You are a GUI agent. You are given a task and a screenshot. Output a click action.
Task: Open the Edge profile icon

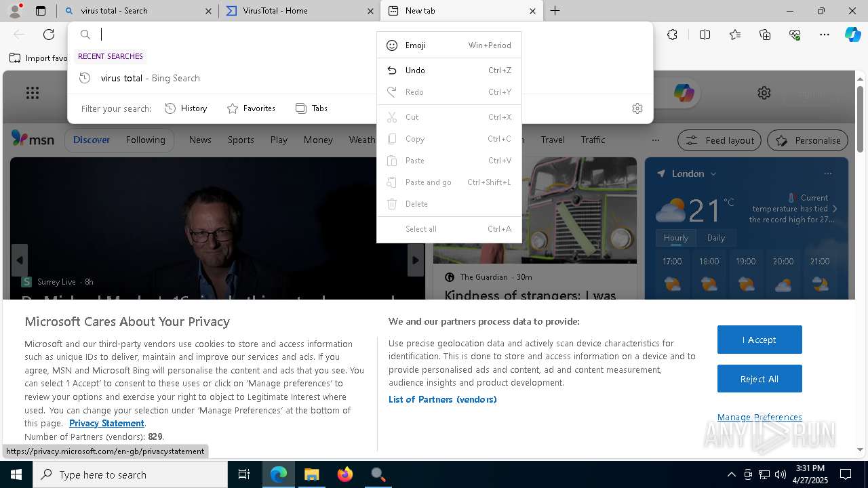15,10
